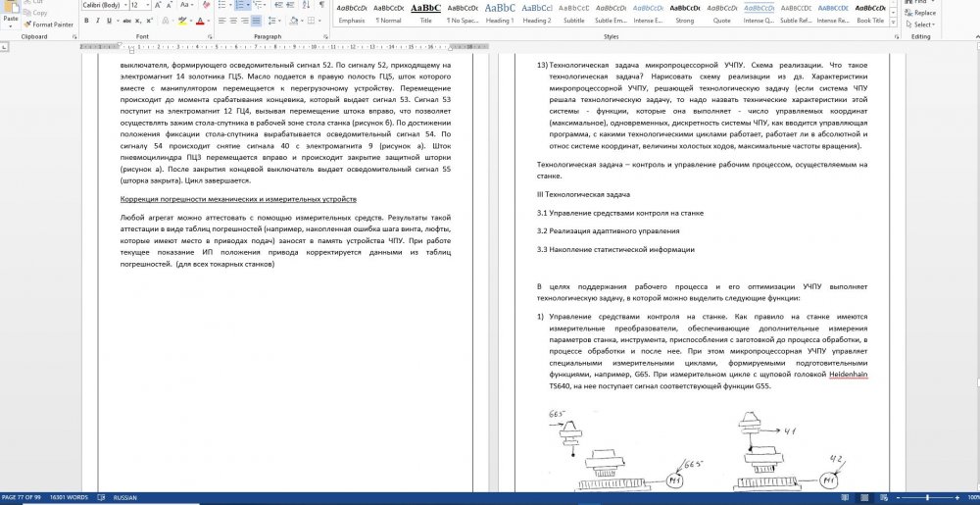The image size is (980, 505).
Task: Apply superscript formatting
Action: (x=150, y=21)
